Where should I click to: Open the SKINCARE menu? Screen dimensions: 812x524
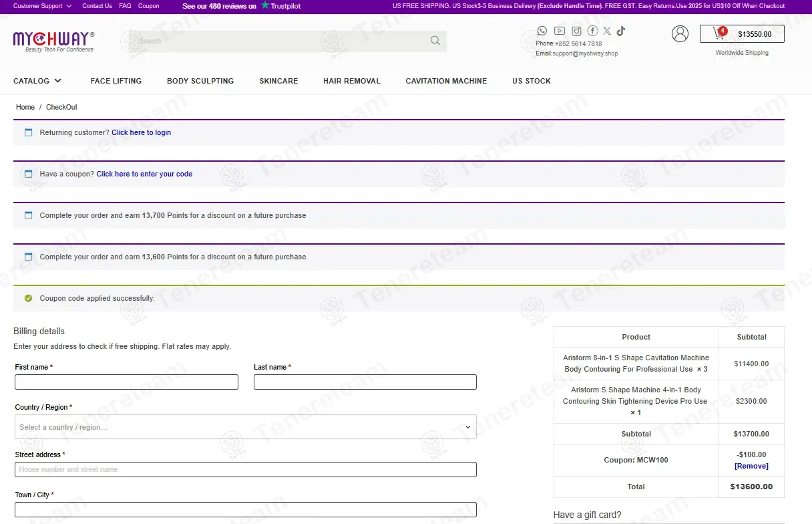278,81
